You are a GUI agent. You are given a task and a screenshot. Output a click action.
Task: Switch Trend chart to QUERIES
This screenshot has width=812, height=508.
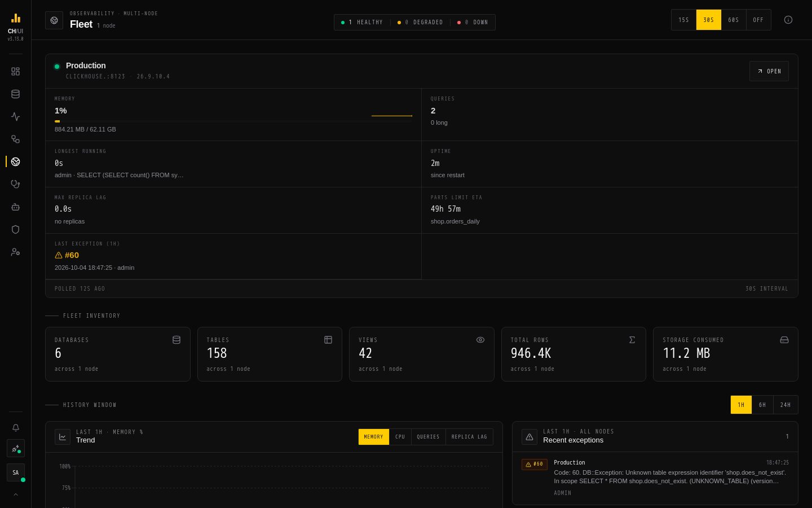click(428, 437)
